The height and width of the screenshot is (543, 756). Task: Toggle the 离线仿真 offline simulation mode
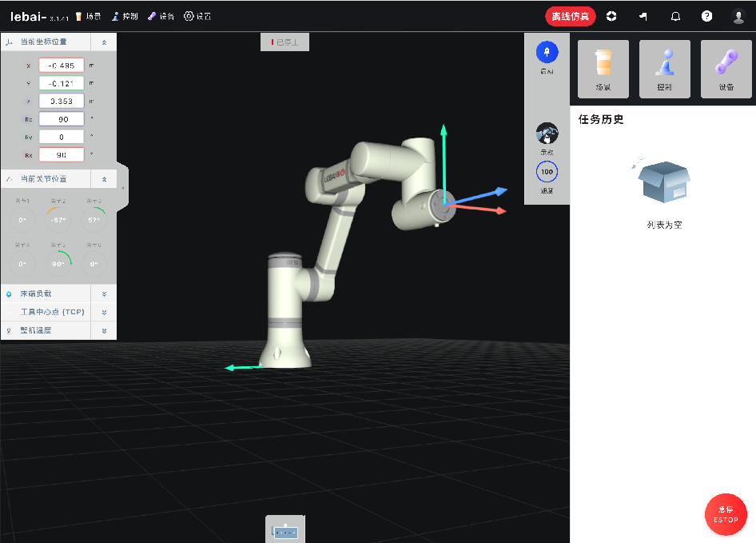pyautogui.click(x=571, y=16)
